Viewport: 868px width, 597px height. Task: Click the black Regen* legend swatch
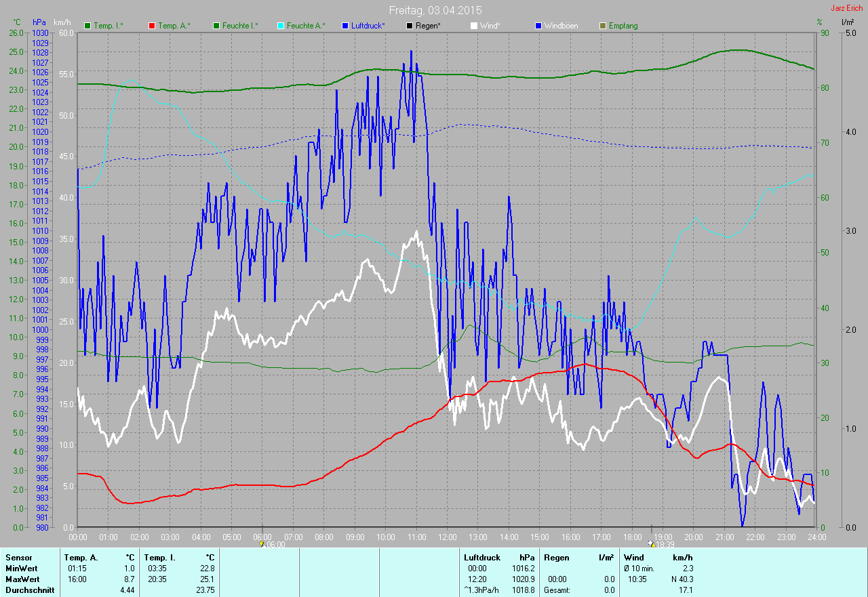point(409,26)
